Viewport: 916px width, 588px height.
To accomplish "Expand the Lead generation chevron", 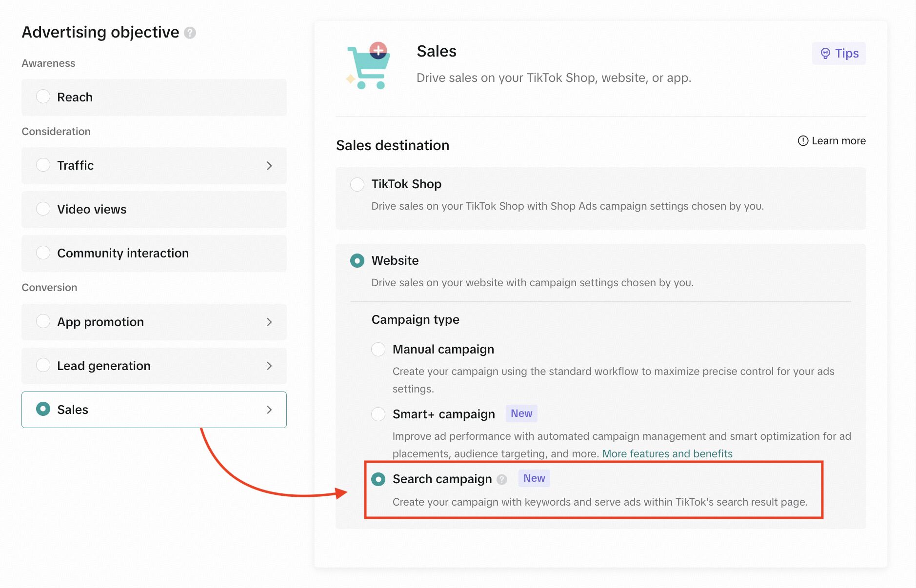I will click(269, 366).
